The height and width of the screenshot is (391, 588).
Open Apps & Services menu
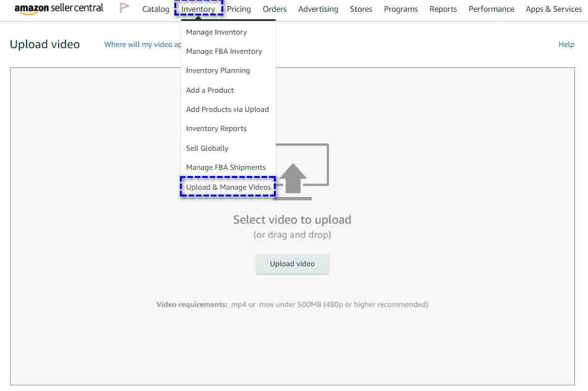553,9
